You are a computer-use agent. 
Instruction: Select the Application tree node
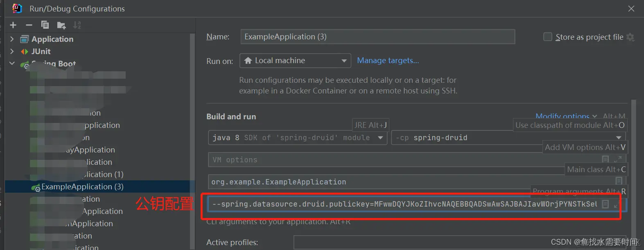point(52,39)
